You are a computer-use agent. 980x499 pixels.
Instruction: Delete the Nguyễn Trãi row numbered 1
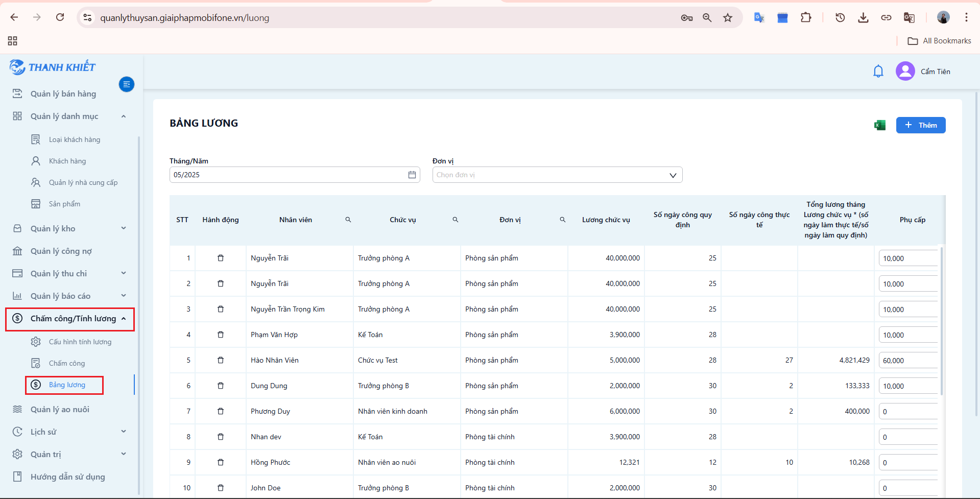(x=221, y=258)
